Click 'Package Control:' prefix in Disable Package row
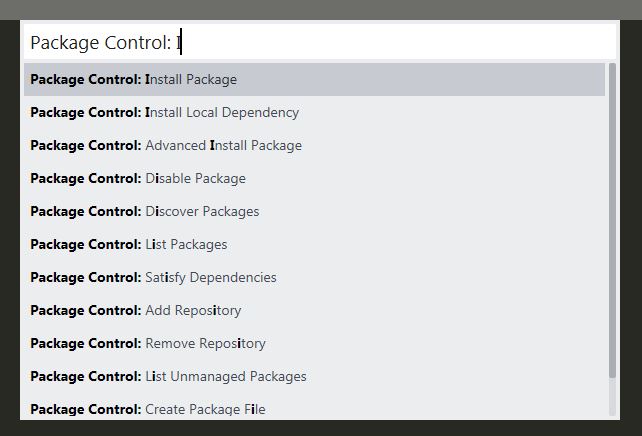Viewport: 642px width, 436px height. pyautogui.click(x=85, y=178)
